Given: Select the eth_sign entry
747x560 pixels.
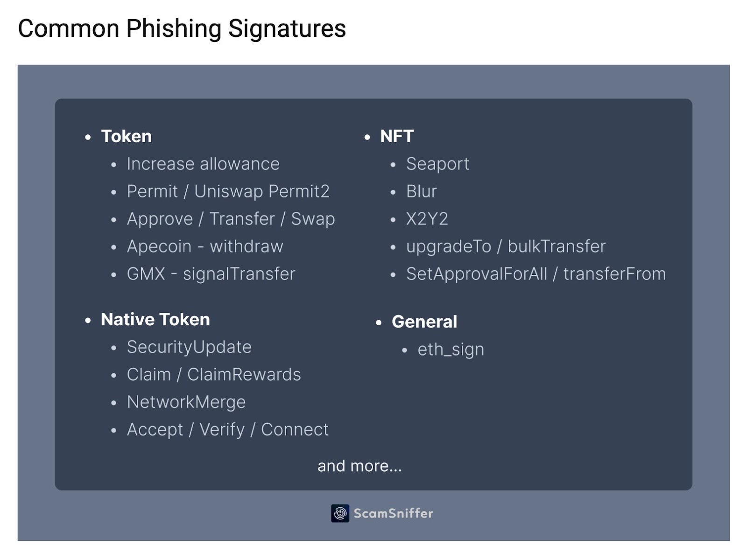Looking at the screenshot, I should (x=451, y=350).
